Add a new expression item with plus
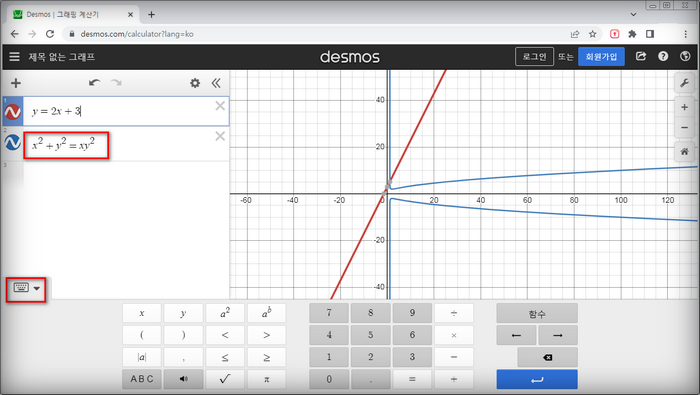The height and width of the screenshot is (395, 700). [16, 83]
